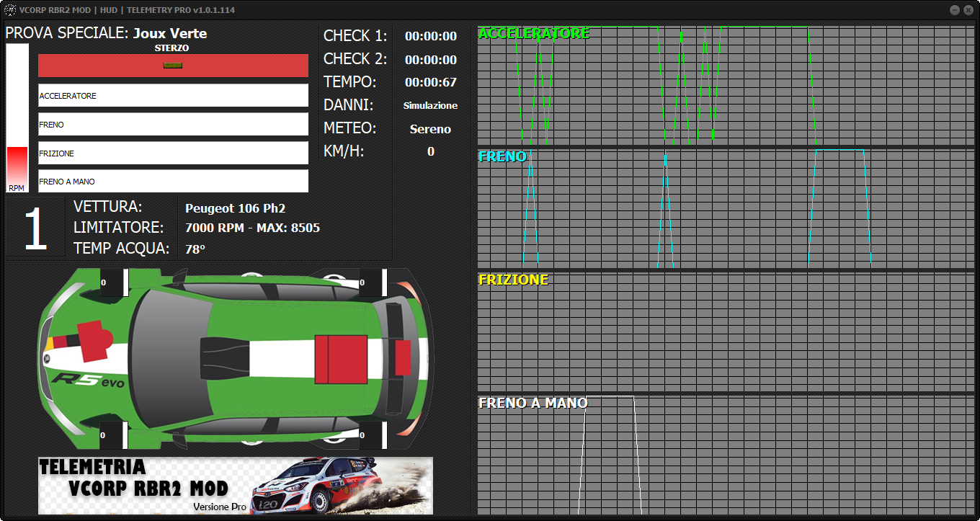Click the green rally car image
Image resolution: width=980 pixels, height=521 pixels.
(x=236, y=359)
